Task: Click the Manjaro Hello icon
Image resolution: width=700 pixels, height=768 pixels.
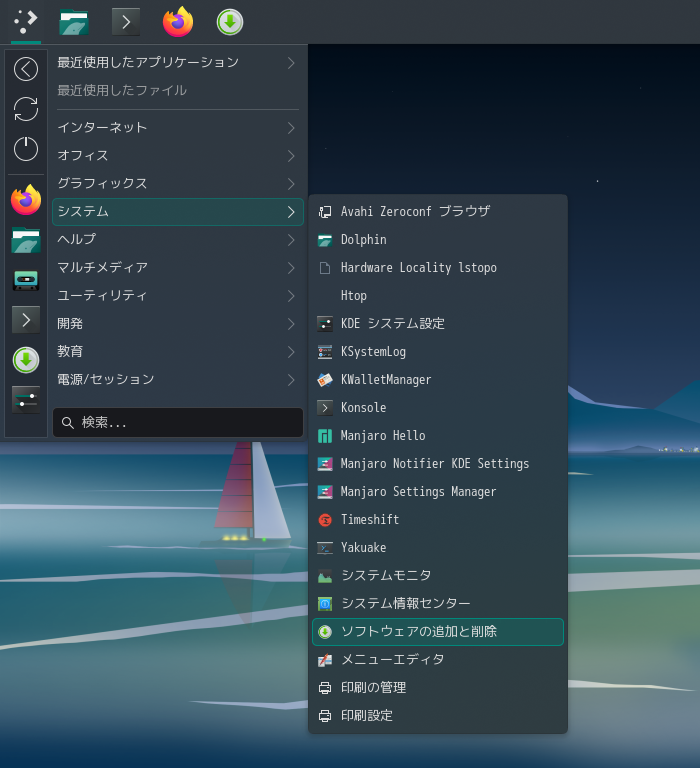Action: click(325, 435)
